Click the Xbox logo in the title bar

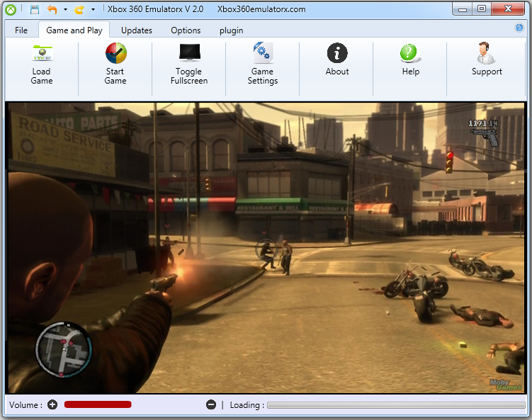(x=11, y=9)
